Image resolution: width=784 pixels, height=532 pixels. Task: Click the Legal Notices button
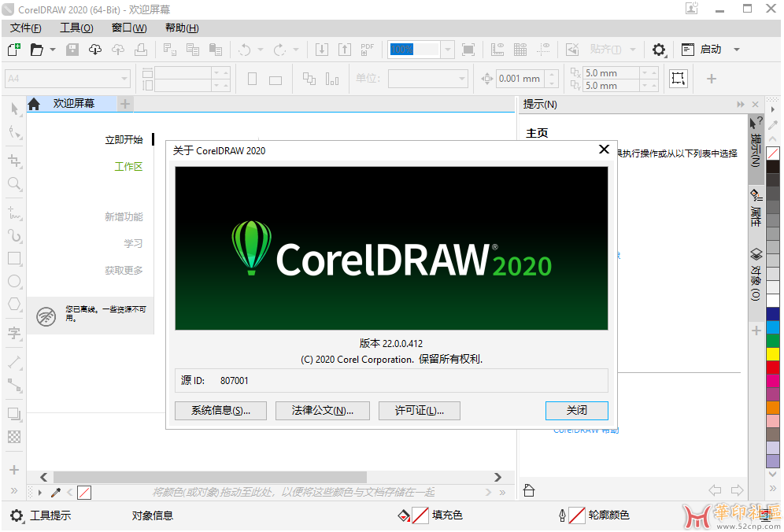pyautogui.click(x=323, y=411)
